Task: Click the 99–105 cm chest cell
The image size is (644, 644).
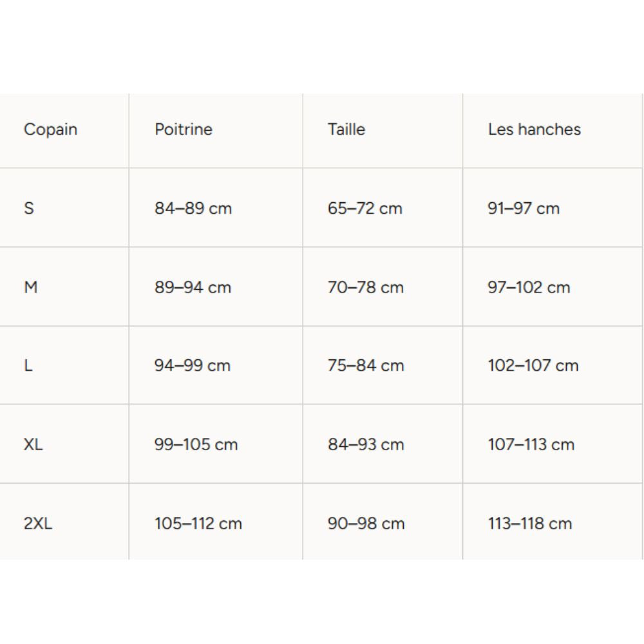Action: click(x=196, y=445)
